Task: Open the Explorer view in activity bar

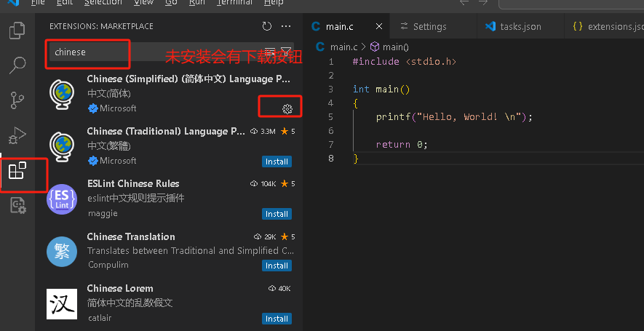Action: (17, 31)
